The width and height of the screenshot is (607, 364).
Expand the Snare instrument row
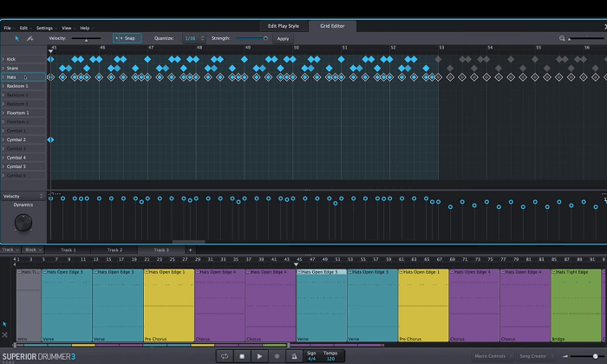[3, 68]
